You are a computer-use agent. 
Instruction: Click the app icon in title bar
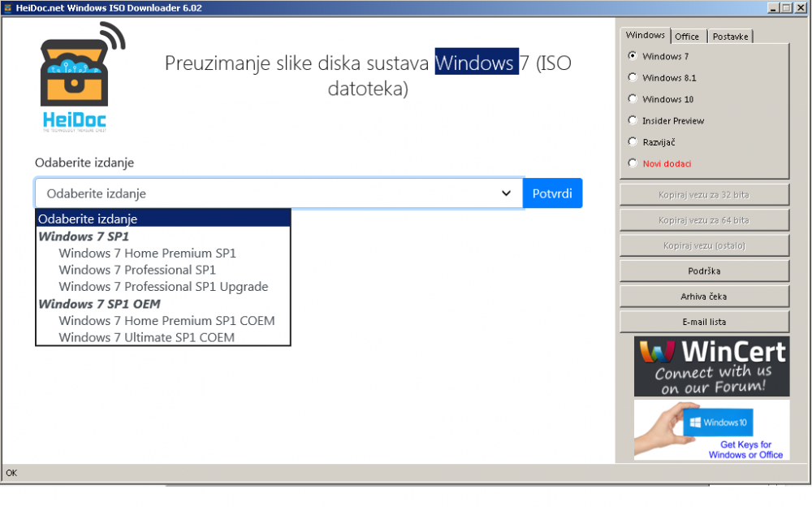[x=7, y=7]
